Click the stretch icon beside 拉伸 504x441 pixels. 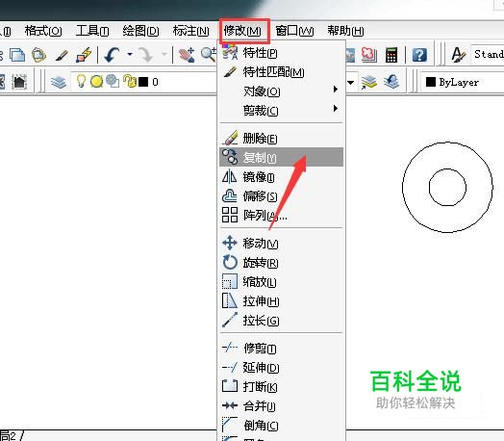pyautogui.click(x=230, y=300)
